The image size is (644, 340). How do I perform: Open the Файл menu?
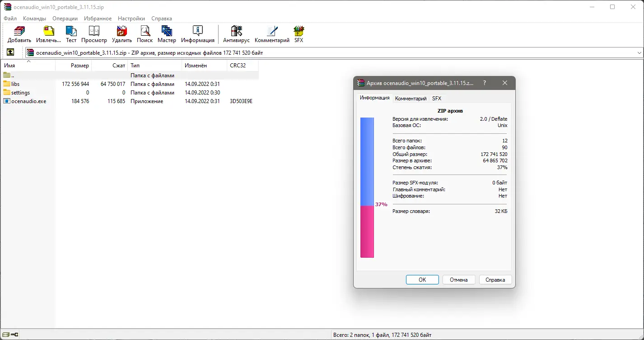tap(10, 19)
